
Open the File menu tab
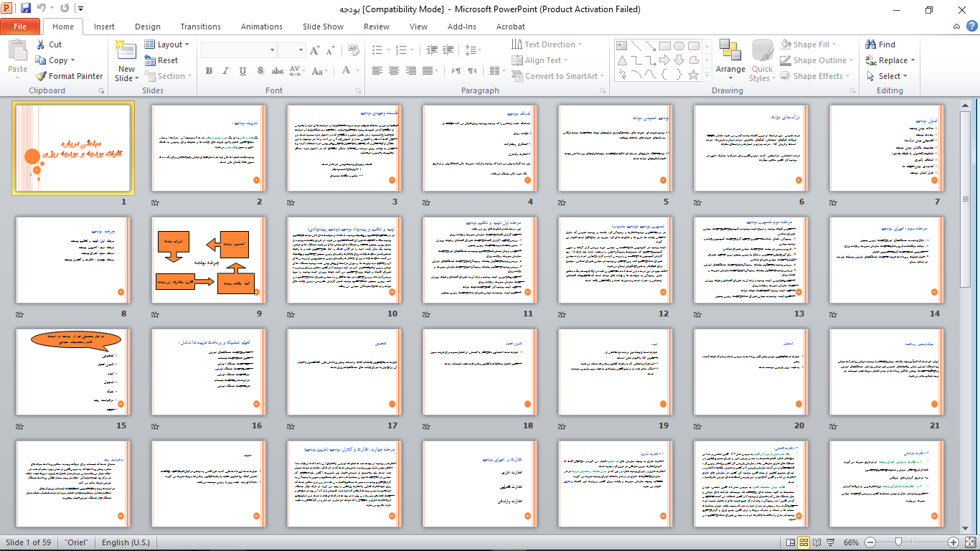[x=20, y=27]
